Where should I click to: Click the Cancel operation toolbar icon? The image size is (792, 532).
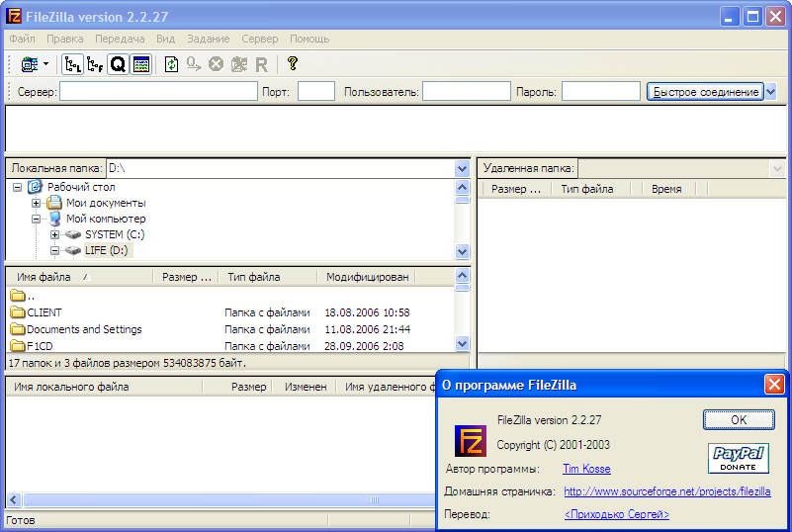tap(217, 64)
